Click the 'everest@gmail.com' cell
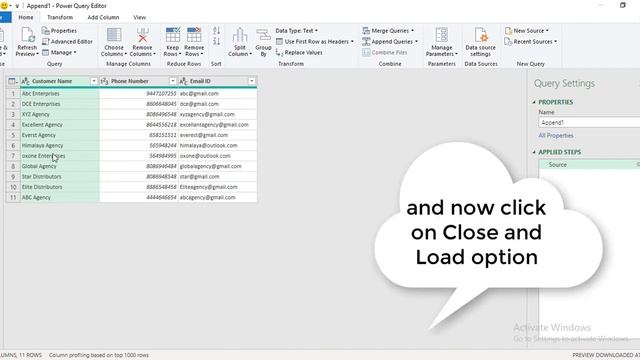Viewport: 640px width, 360px height. [x=218, y=135]
